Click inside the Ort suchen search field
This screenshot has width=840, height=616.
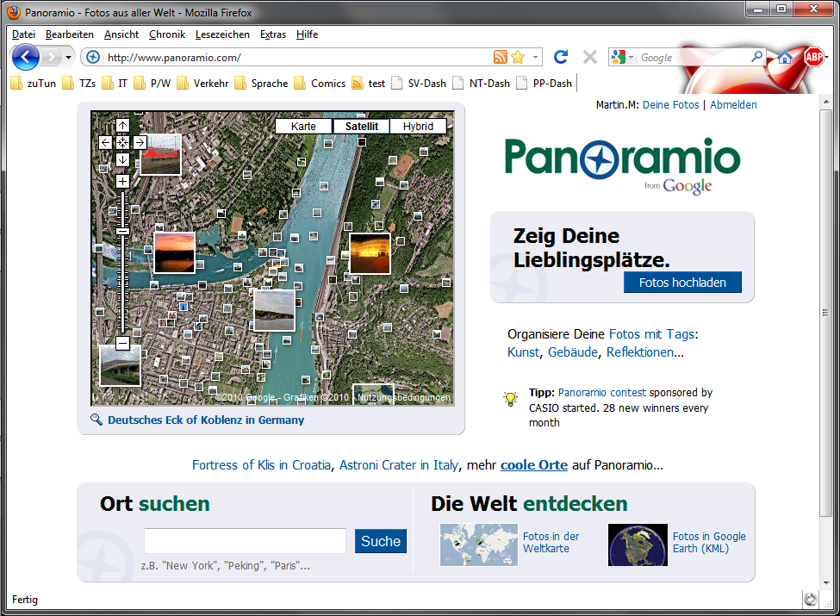point(244,541)
